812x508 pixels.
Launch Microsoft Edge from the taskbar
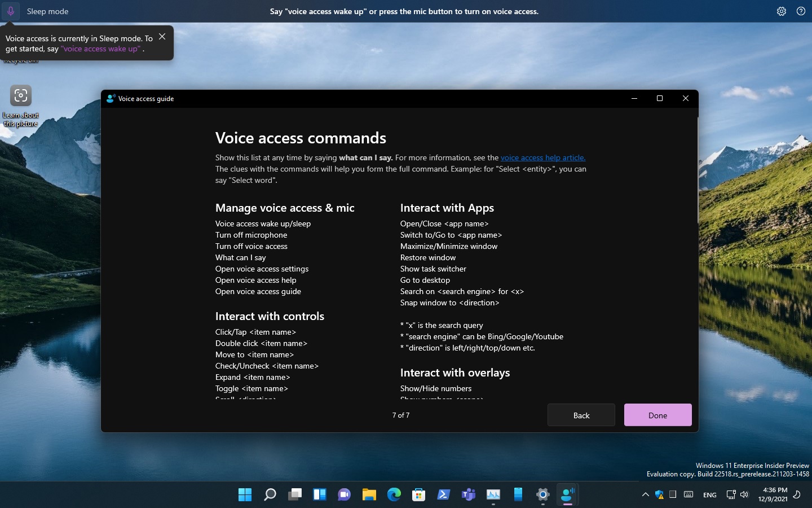click(x=394, y=495)
